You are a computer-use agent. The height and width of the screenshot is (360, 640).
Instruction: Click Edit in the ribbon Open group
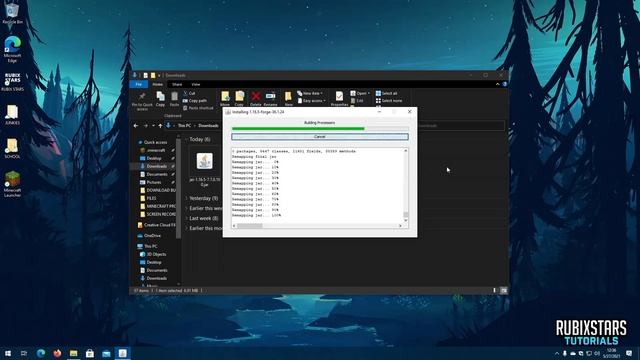point(357,101)
